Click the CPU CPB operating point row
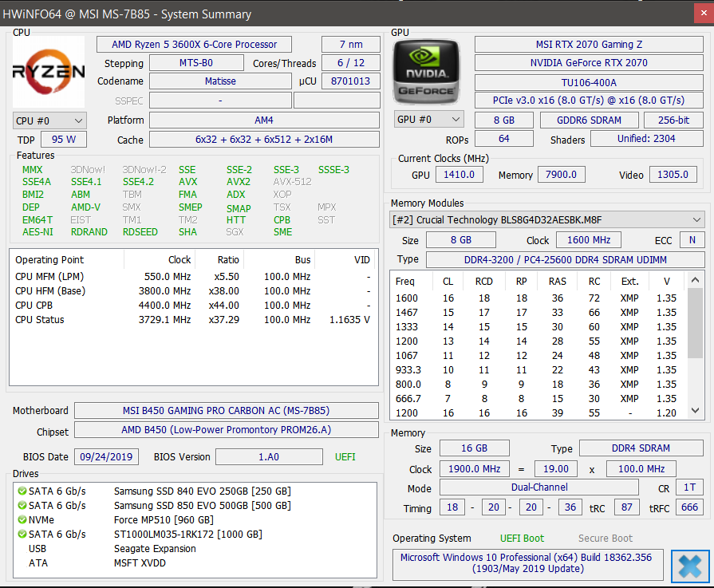 [194, 305]
